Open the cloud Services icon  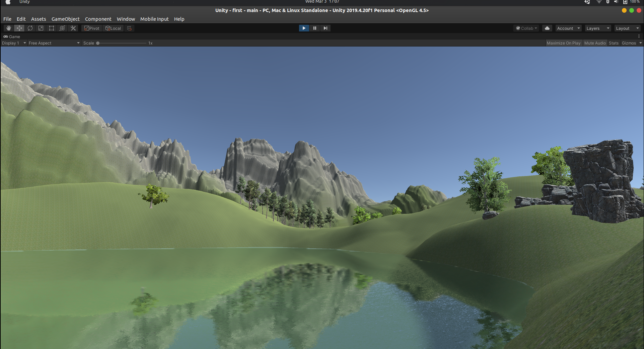click(x=547, y=28)
